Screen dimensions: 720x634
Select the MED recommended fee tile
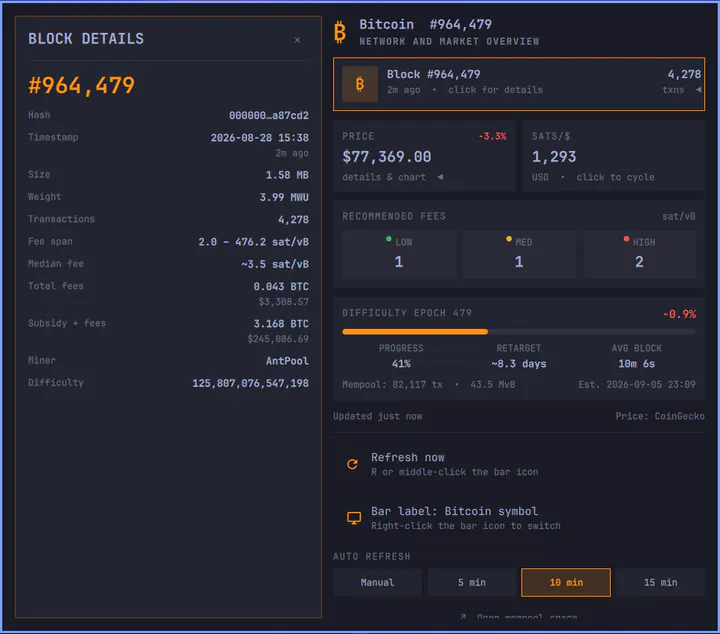point(519,254)
